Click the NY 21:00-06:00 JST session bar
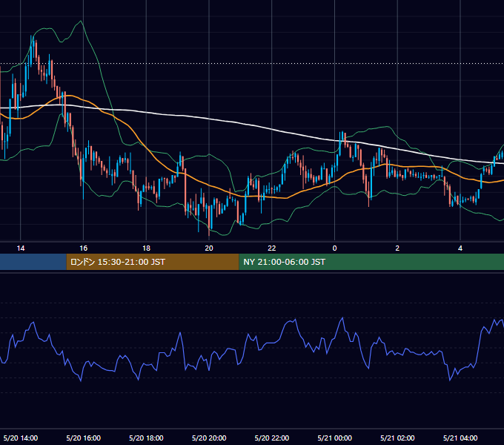504x445 pixels. tap(371, 262)
